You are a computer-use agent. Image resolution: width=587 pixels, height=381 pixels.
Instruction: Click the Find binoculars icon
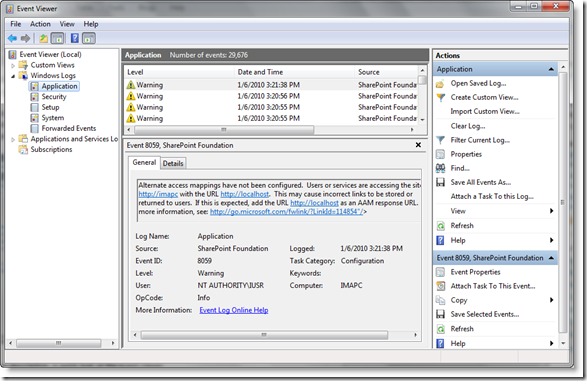click(x=441, y=168)
